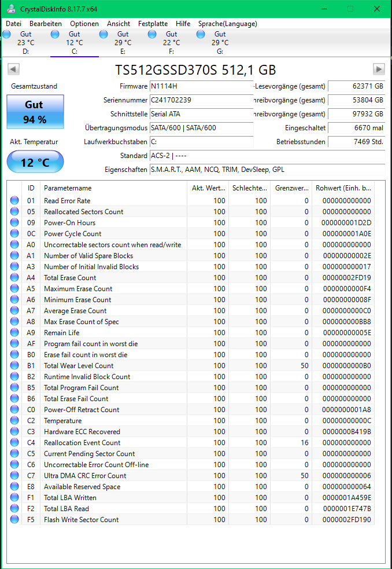The width and height of the screenshot is (392, 569).
Task: Click status orb of Available Reserved Space row
Action: tap(14, 487)
